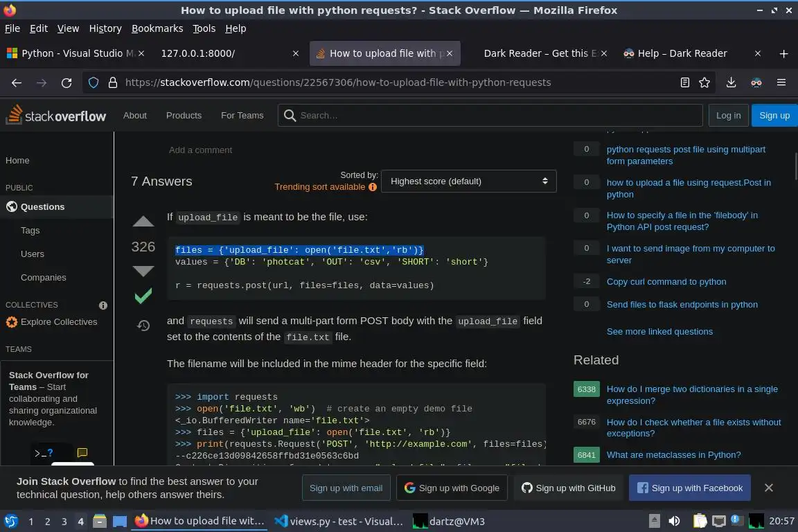Click in the Stack Overflow search box
This screenshot has height=532, width=798.
pyautogui.click(x=490, y=116)
